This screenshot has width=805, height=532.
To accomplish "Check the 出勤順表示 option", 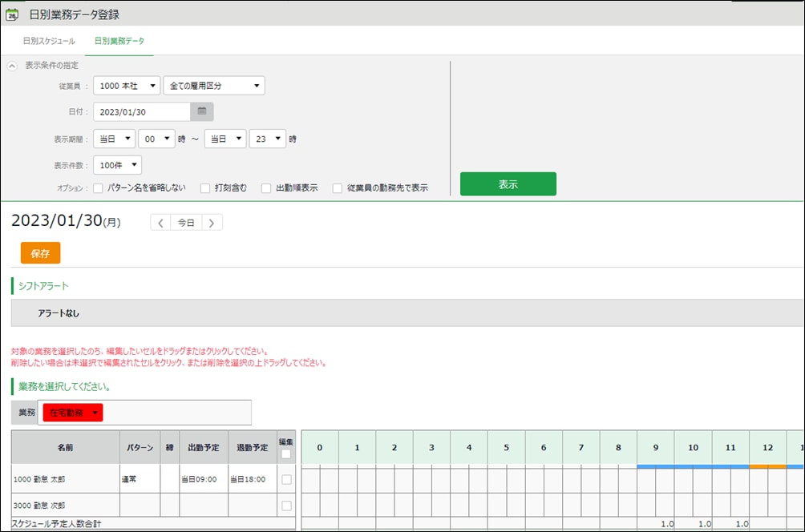I will [x=266, y=188].
